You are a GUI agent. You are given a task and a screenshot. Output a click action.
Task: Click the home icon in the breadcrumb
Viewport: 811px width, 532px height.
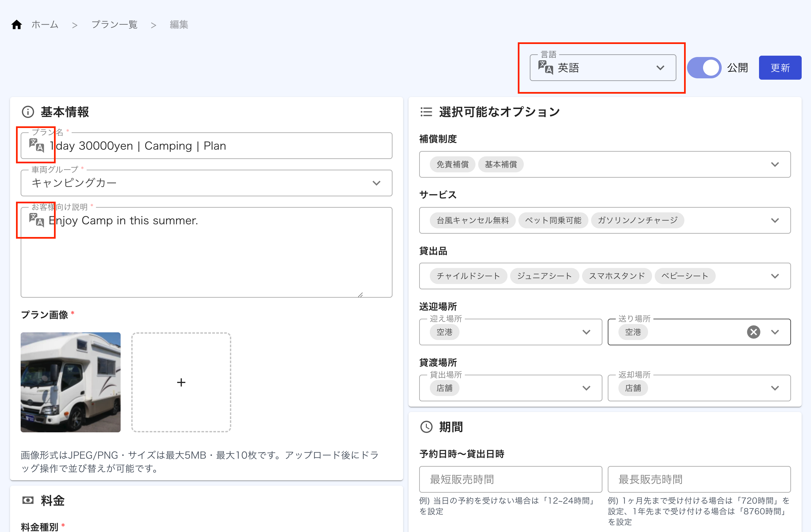(x=16, y=24)
